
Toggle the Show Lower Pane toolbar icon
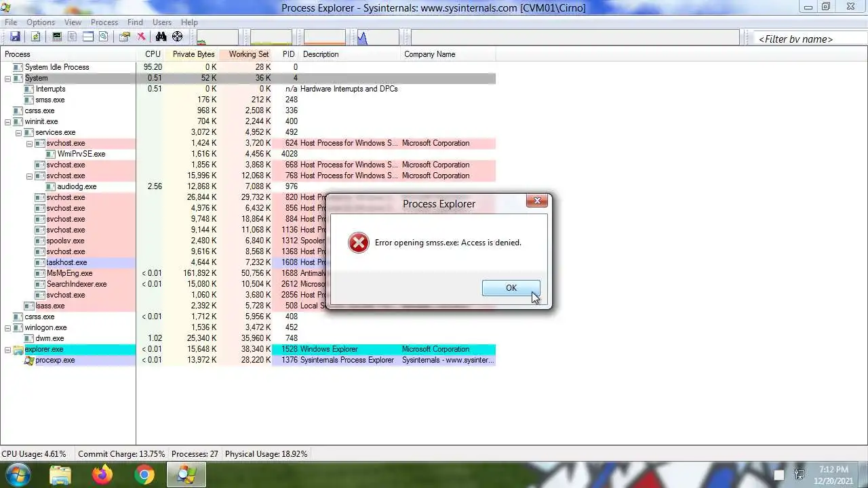pos(88,37)
